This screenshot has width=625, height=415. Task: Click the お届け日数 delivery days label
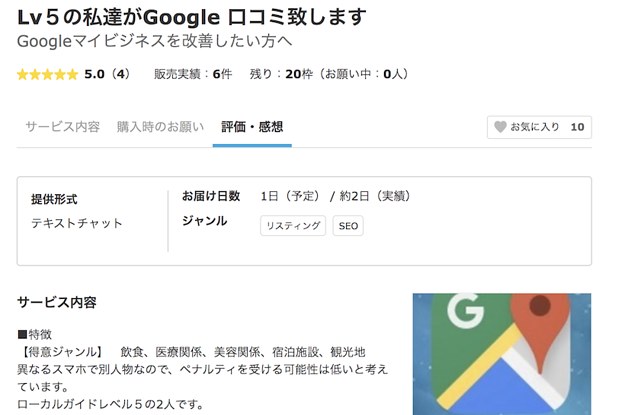(x=211, y=196)
